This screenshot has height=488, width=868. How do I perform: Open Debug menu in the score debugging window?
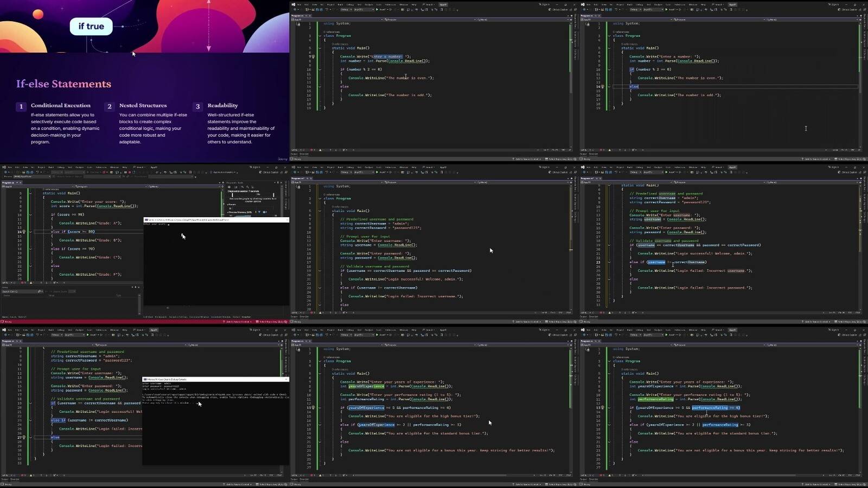click(60, 167)
